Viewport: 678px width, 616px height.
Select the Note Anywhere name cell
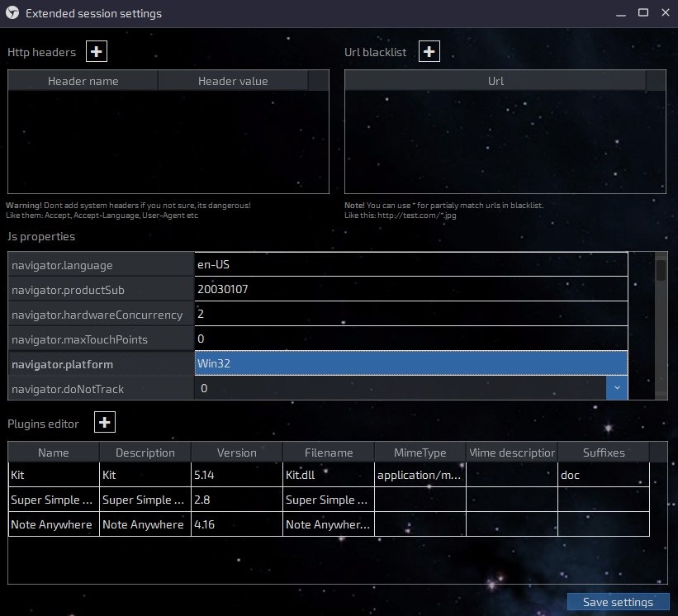pyautogui.click(x=54, y=524)
